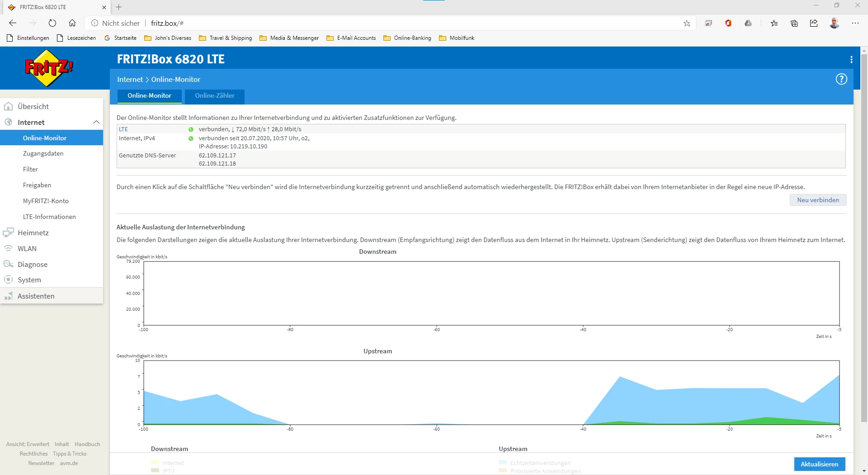Screen dimensions: 868x475
Task: Open the browser share icon
Action: [814, 24]
